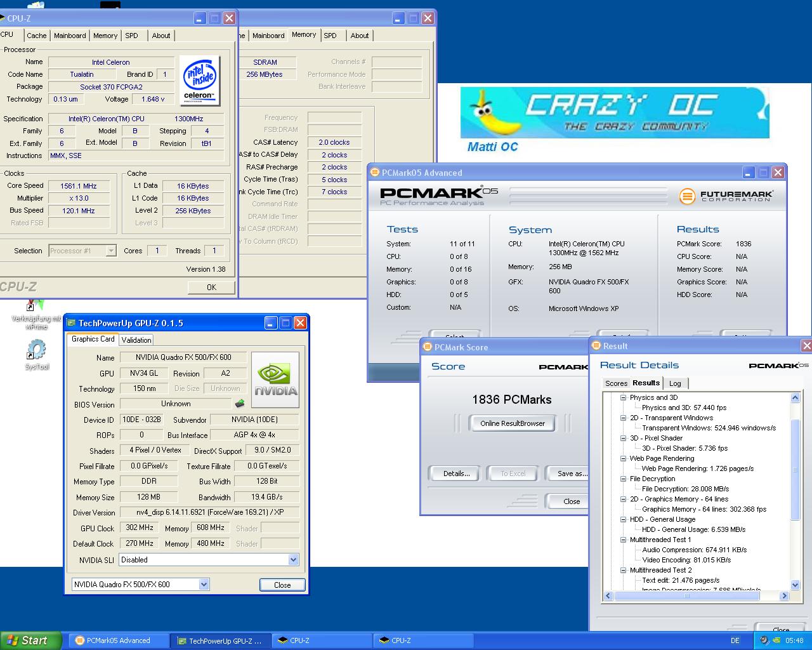The height and width of the screenshot is (650, 812).
Task: Collapse the 3D - Pixel Shader node
Action: (624, 438)
